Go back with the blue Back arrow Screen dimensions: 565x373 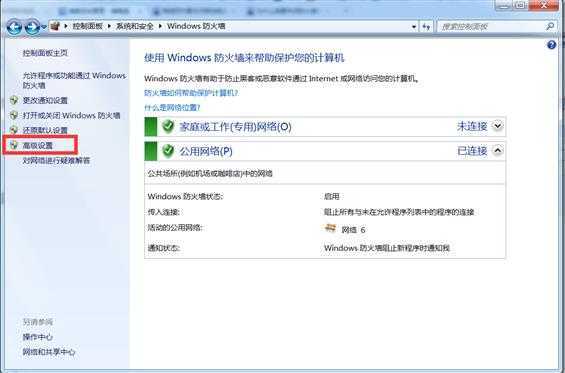pos(14,27)
